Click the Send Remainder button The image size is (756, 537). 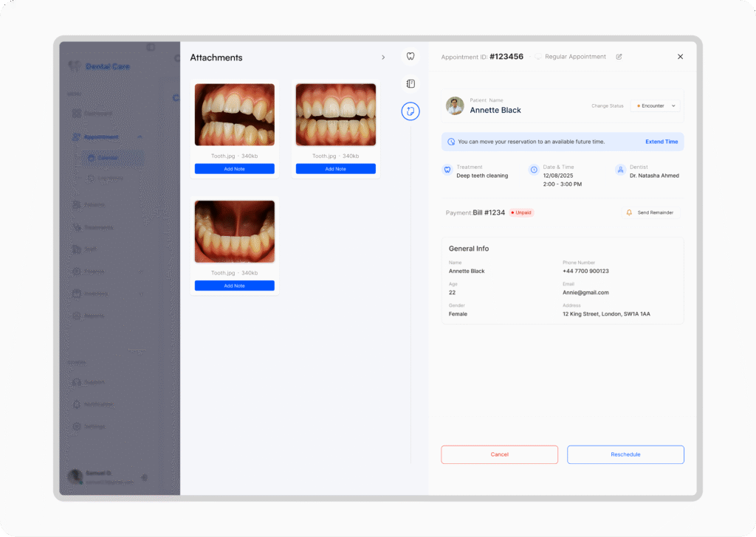pyautogui.click(x=650, y=212)
